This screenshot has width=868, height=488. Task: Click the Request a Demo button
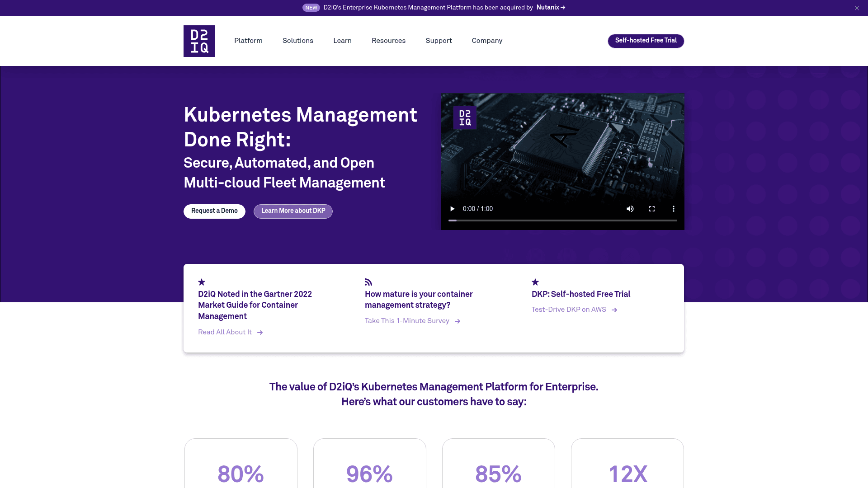point(214,211)
